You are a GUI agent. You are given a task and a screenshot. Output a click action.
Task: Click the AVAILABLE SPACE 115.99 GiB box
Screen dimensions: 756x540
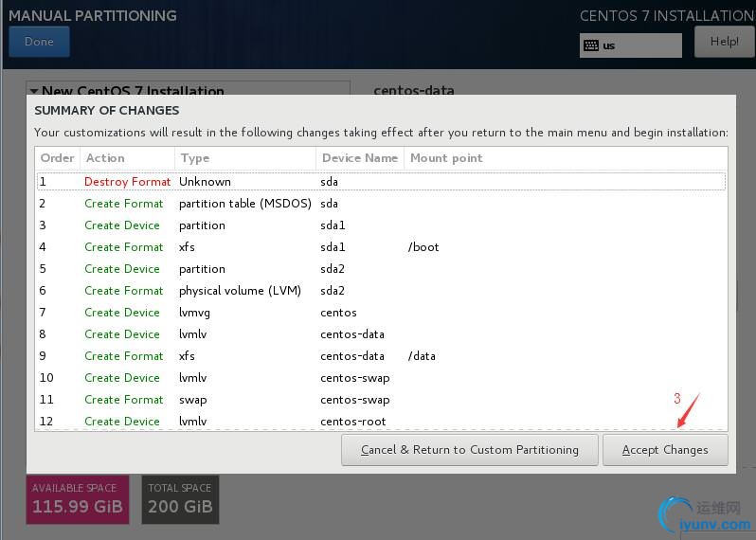(x=78, y=499)
